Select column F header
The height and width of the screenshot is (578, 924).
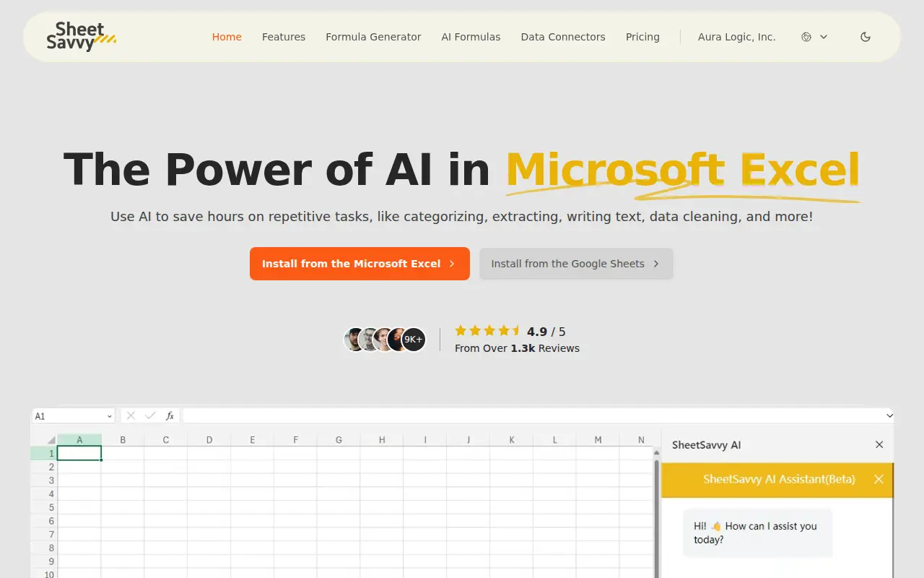point(296,440)
